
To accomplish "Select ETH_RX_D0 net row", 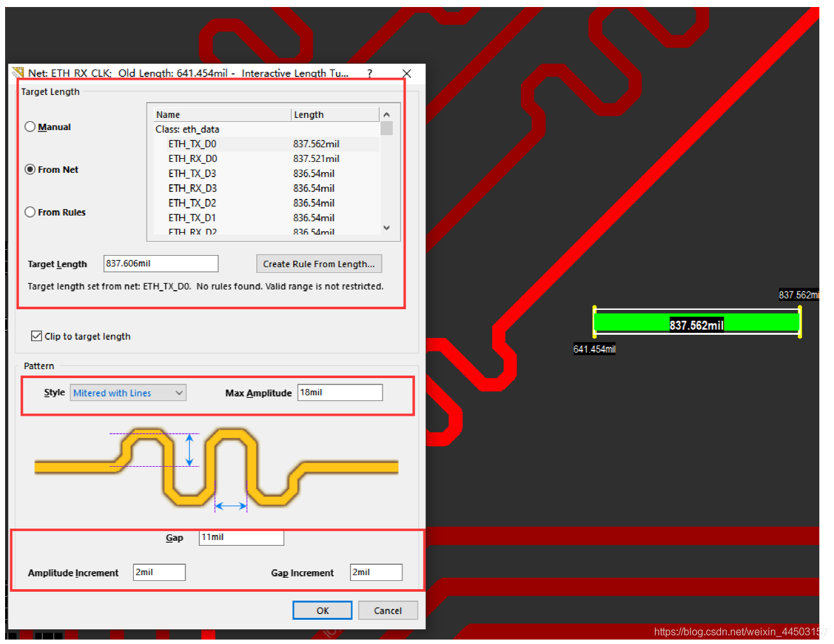I will coord(193,159).
